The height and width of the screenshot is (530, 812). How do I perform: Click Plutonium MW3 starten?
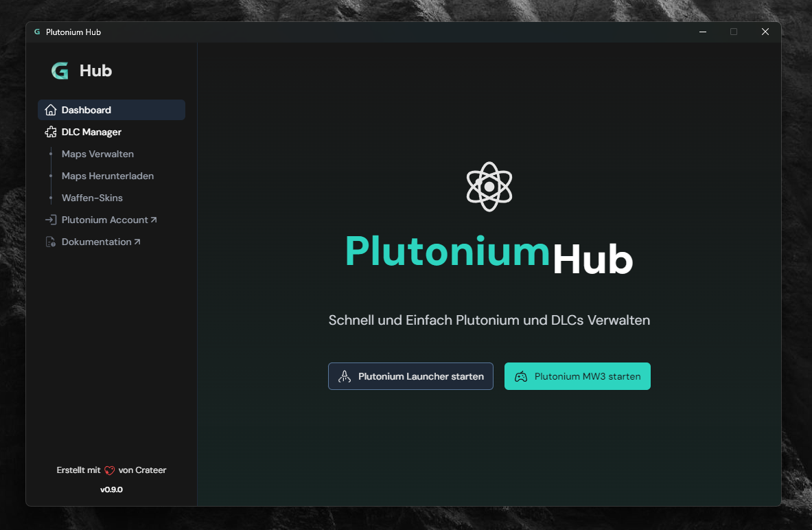tap(577, 376)
